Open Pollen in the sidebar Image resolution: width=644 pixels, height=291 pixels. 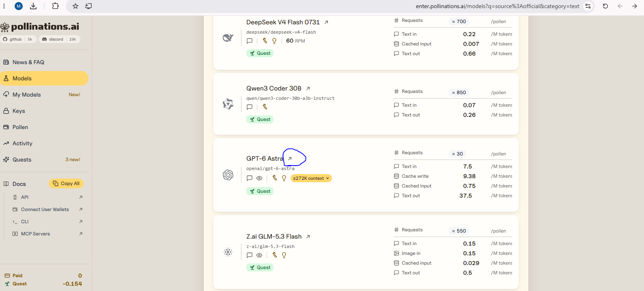pos(44,127)
